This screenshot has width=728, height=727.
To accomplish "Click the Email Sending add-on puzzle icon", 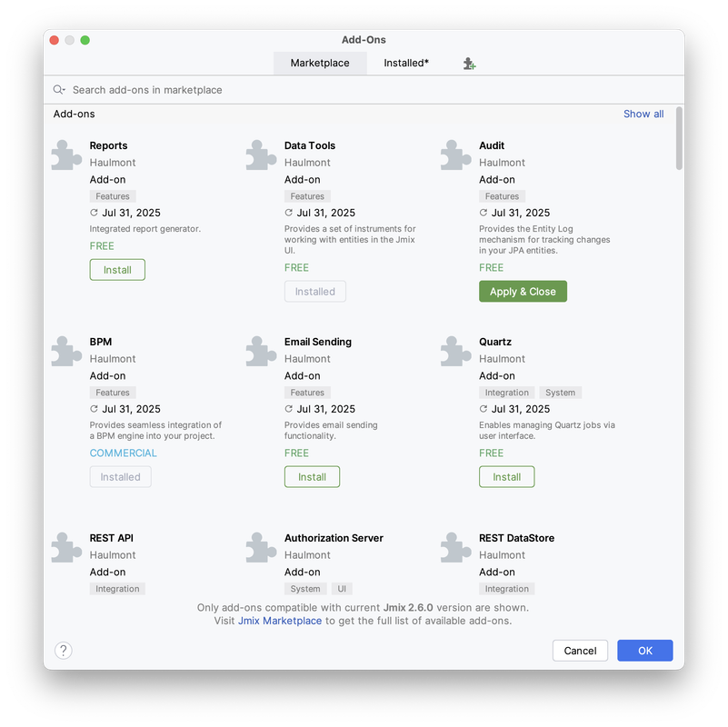I will [261, 352].
